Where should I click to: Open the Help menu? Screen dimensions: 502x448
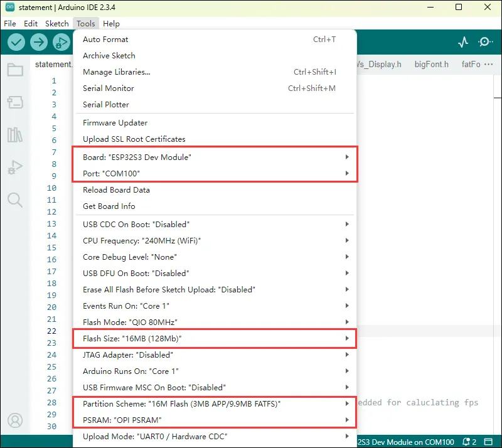click(111, 24)
